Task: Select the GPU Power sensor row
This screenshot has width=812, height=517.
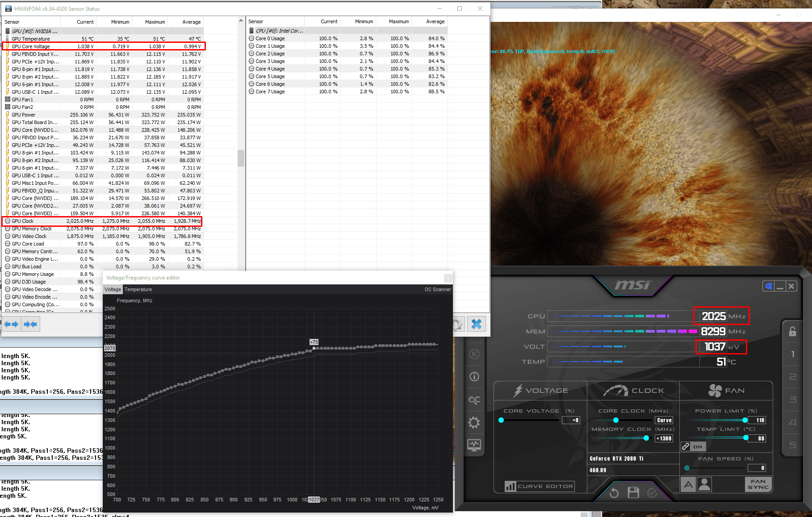Action: click(103, 115)
